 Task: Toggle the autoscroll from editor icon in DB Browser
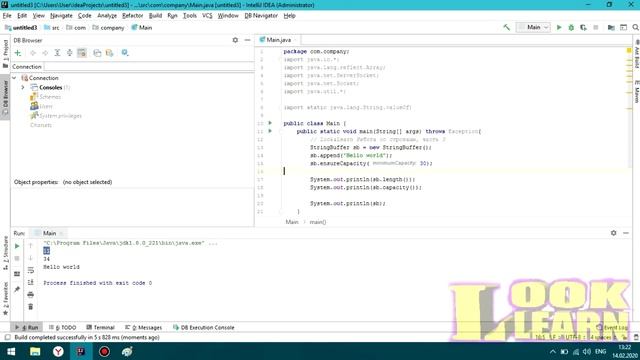point(82,53)
